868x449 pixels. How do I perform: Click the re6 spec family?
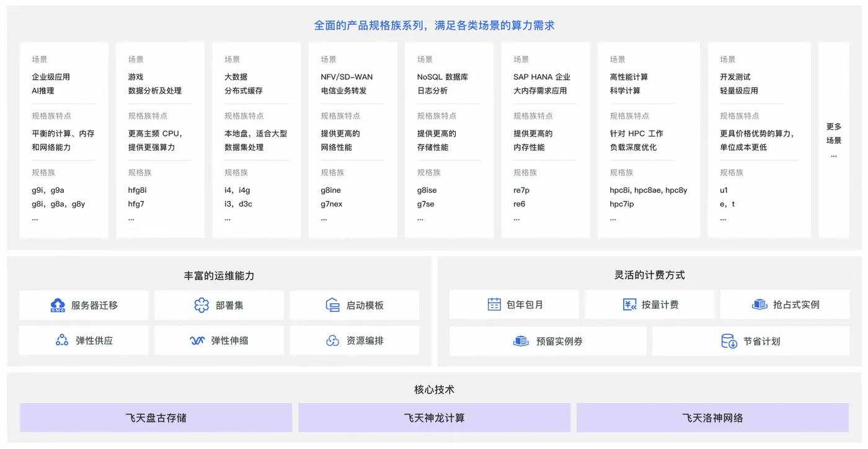[x=520, y=204]
